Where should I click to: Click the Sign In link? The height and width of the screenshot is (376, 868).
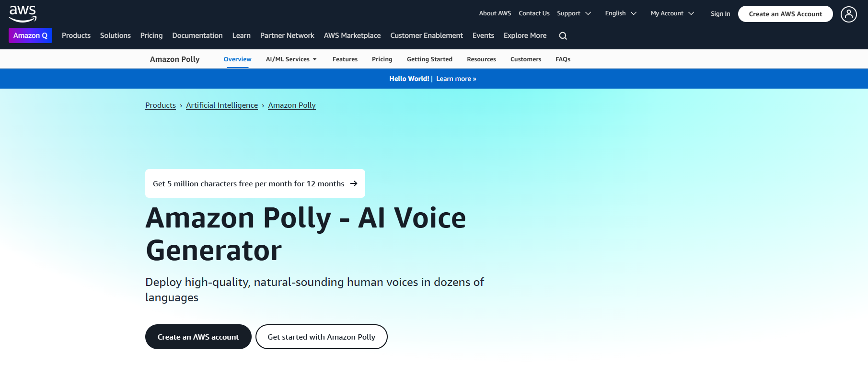pyautogui.click(x=720, y=14)
